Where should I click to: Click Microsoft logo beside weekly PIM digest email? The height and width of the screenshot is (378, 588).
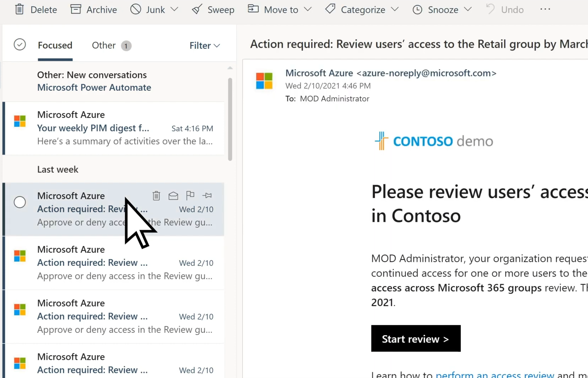click(20, 121)
